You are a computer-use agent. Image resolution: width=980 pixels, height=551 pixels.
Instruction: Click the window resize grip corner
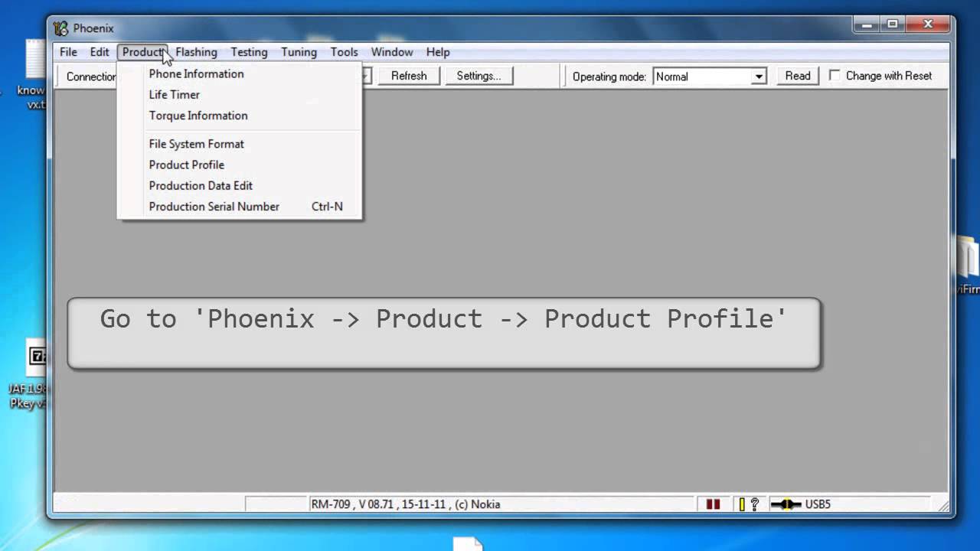942,505
